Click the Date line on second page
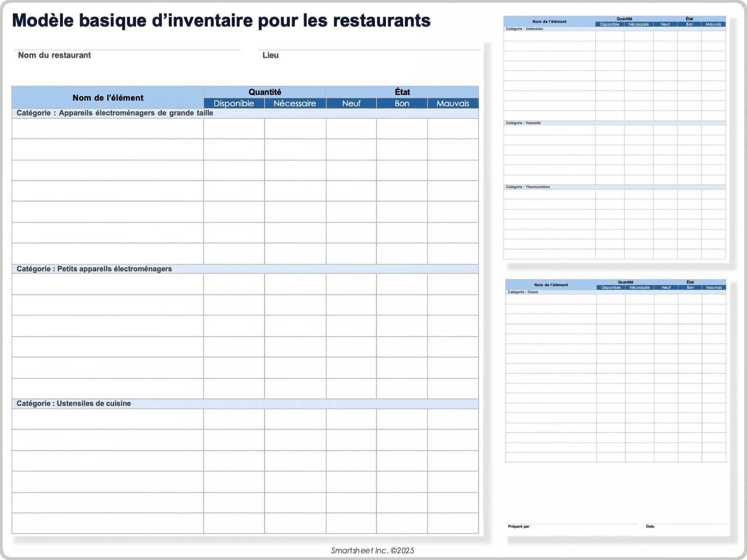The image size is (747, 560). pos(686,523)
